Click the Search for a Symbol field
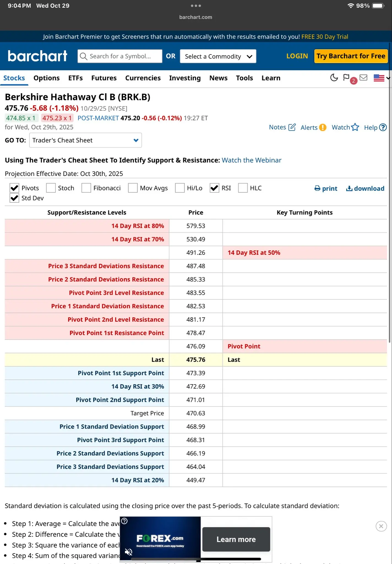 pyautogui.click(x=120, y=56)
